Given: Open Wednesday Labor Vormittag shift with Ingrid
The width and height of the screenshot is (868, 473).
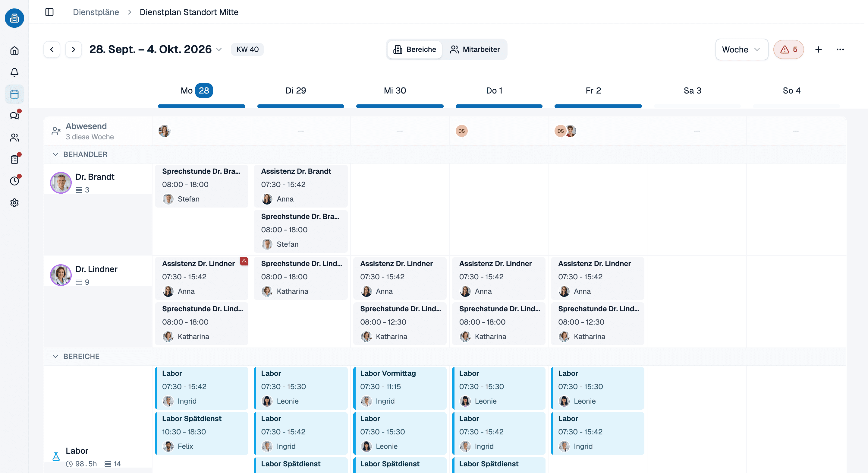Looking at the screenshot, I should tap(400, 388).
